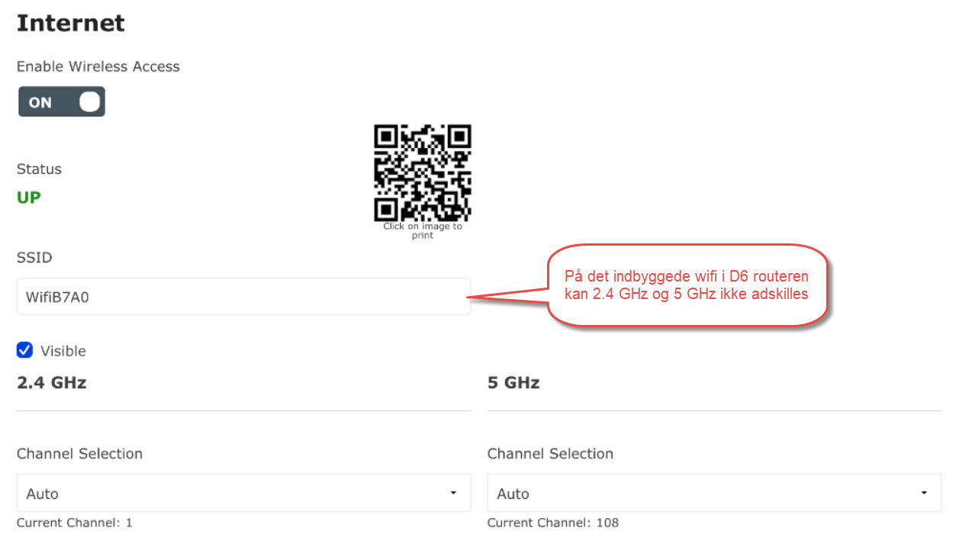Click the "Click on image to print" caption
Image resolution: width=959 pixels, height=560 pixels.
point(422,231)
